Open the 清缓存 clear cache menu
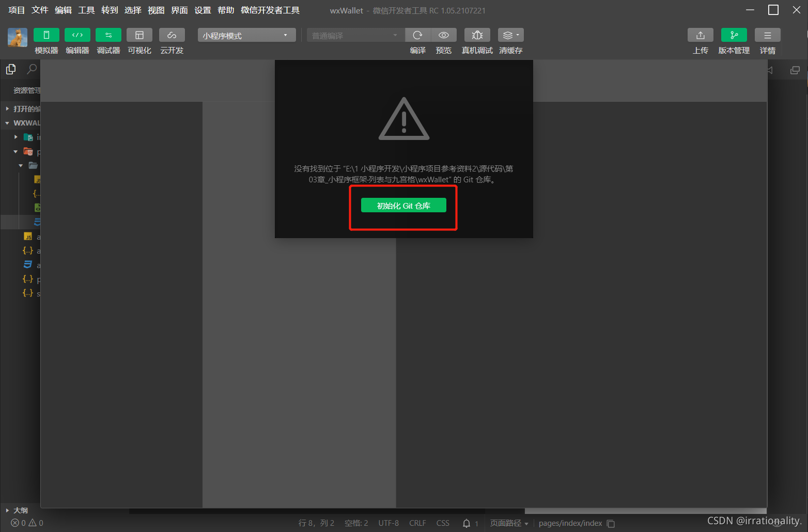 pos(511,35)
